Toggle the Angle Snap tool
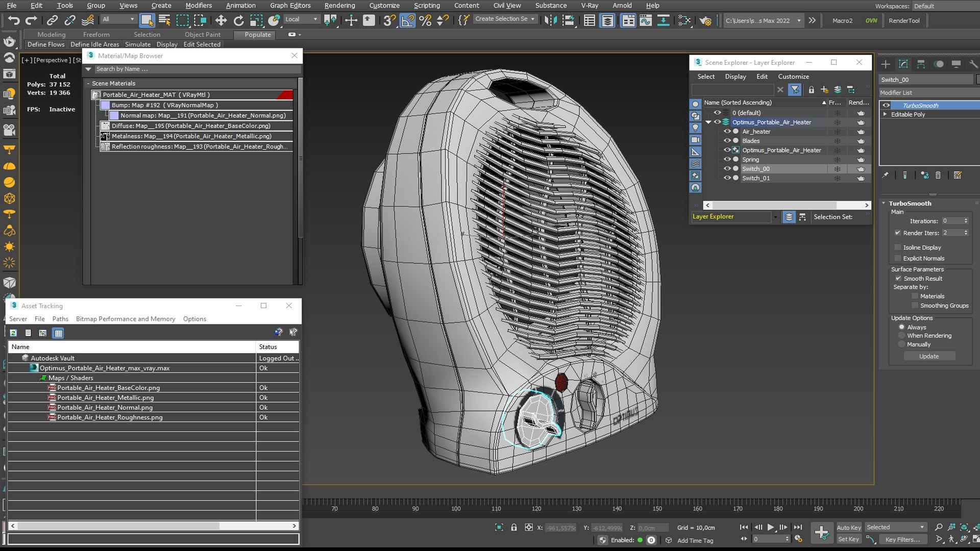The height and width of the screenshot is (551, 980). [407, 20]
